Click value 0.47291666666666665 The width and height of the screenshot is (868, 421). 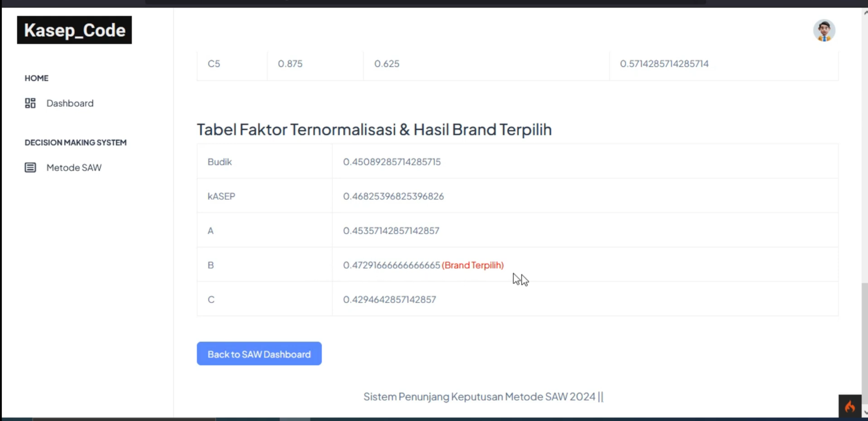click(391, 265)
